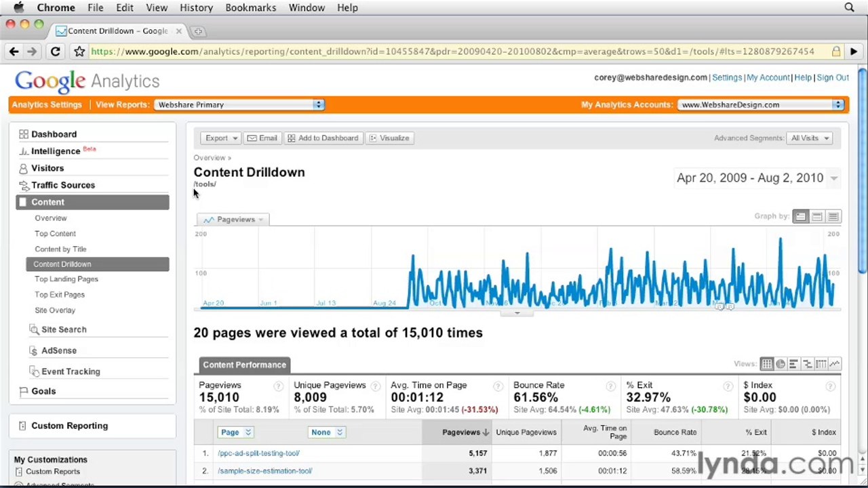Open the Edit menu in menu bar

pyautogui.click(x=125, y=7)
